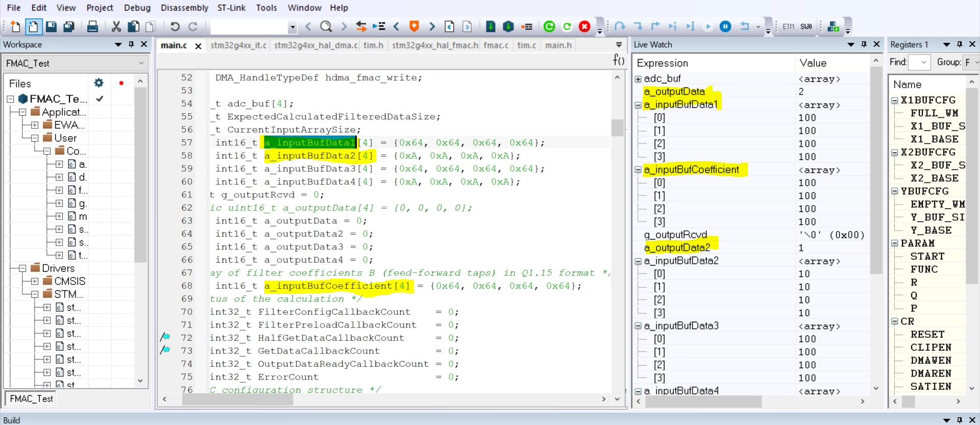
Task: Close the main.c tab
Action: [x=198, y=46]
